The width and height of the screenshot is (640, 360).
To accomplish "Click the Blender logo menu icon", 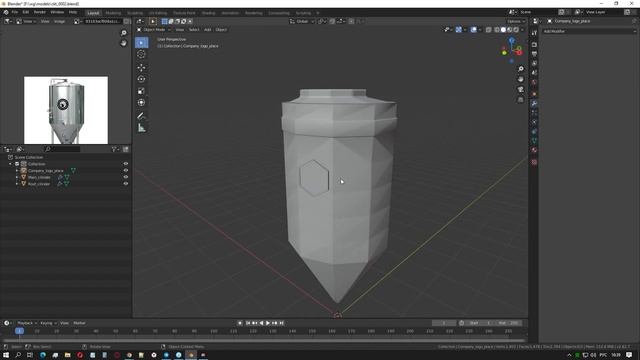I will coord(6,12).
